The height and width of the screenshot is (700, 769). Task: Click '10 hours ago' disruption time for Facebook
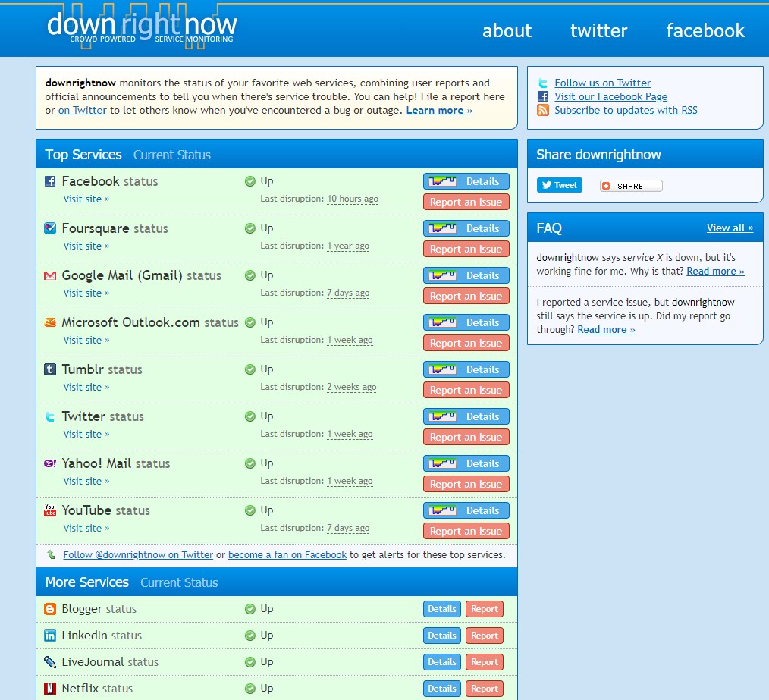coord(353,199)
